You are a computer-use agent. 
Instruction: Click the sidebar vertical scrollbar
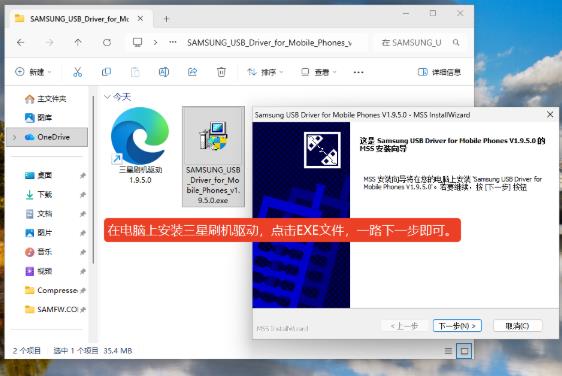point(94,179)
